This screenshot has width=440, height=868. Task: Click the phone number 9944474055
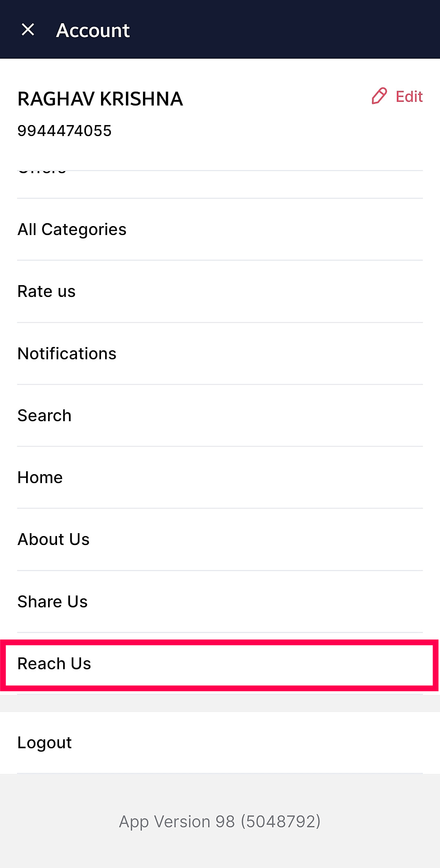tap(64, 131)
